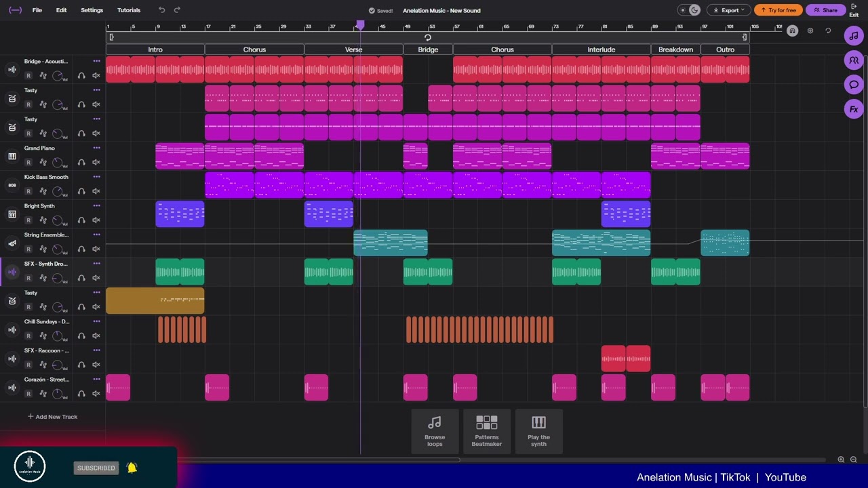Open options menu for Kick Bass Smooth track

click(x=96, y=177)
